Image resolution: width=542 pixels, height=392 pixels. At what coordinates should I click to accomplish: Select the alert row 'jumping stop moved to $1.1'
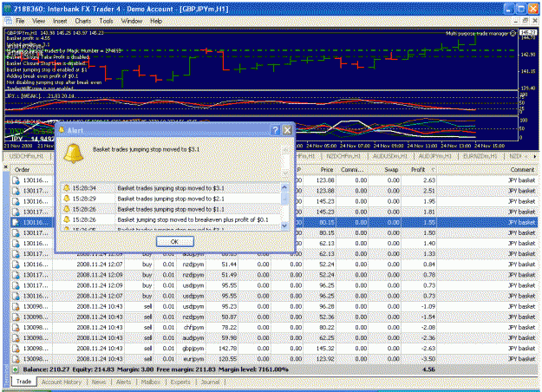tap(171, 209)
